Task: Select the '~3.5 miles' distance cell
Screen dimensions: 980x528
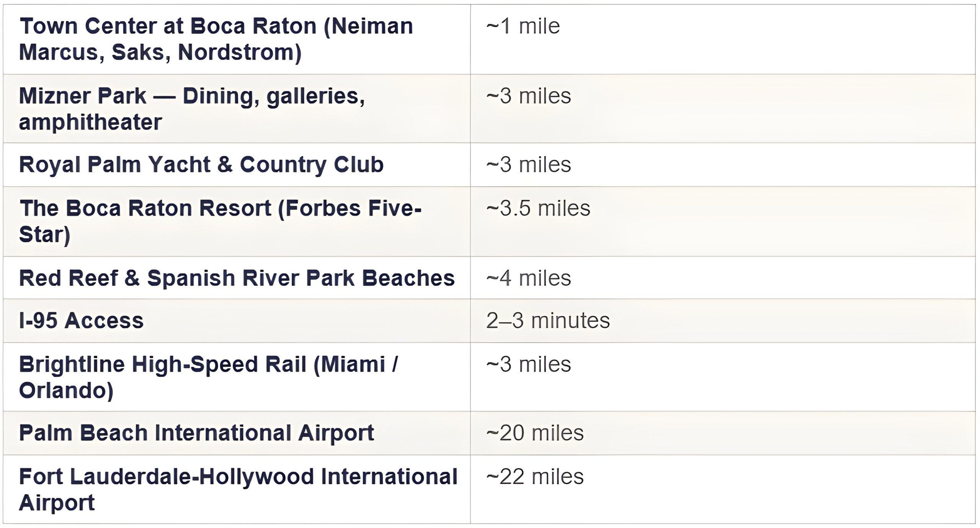Action: [538, 209]
